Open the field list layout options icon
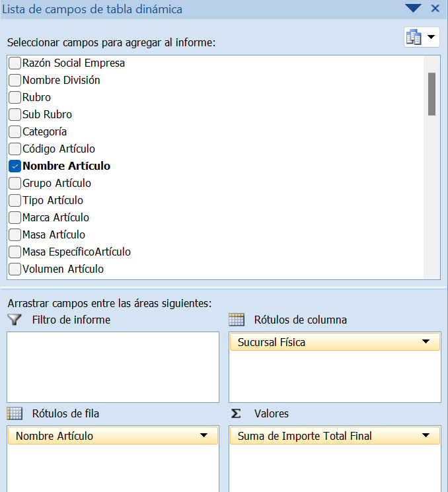Viewport: 448px width, 492px height. pyautogui.click(x=421, y=37)
